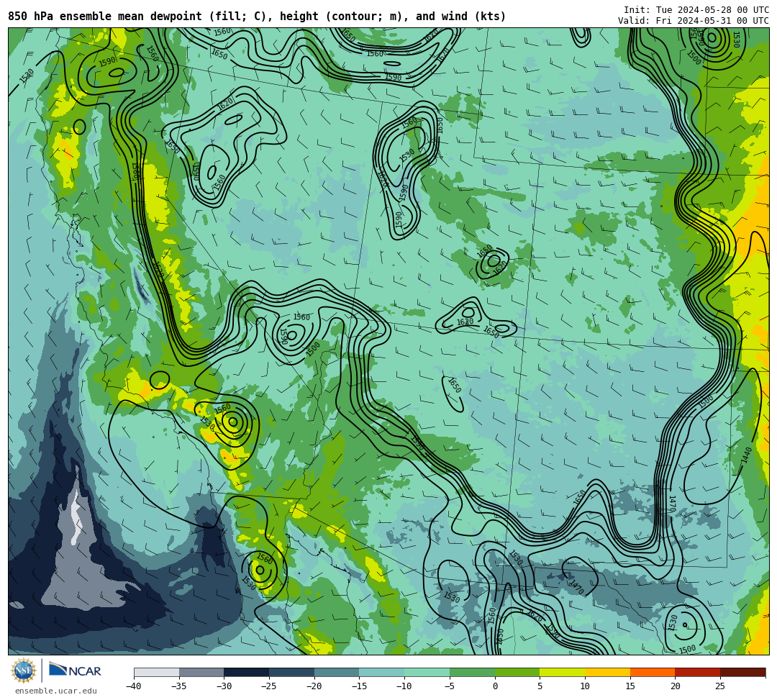Pick the light gray -40 to -35 colorbar segment
The width and height of the screenshot is (777, 700).
[x=157, y=672]
